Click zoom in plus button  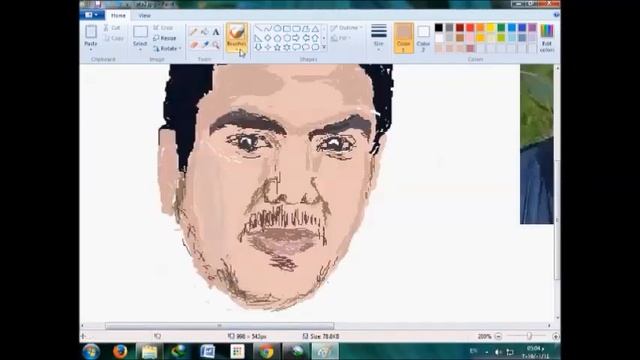(x=556, y=336)
